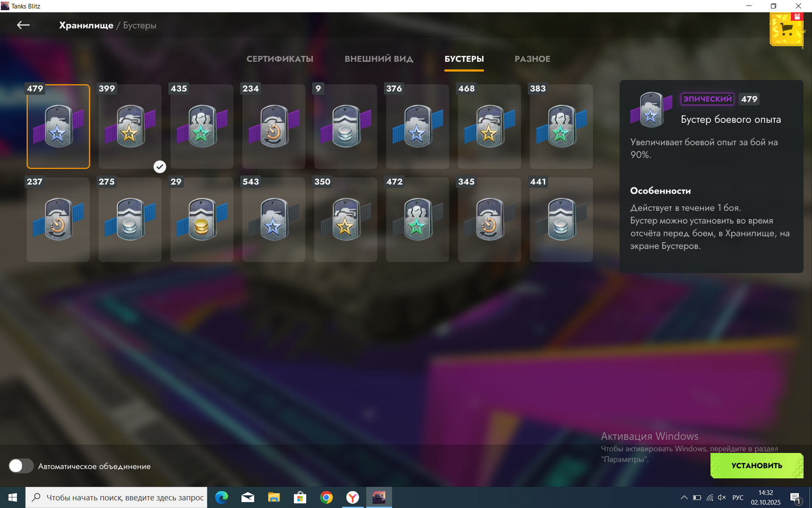The image size is (812, 508).
Task: Click the Windows search input field
Action: [125, 497]
